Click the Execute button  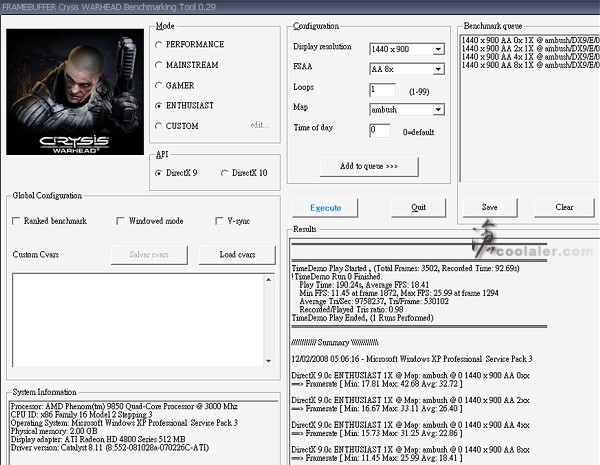(x=325, y=208)
